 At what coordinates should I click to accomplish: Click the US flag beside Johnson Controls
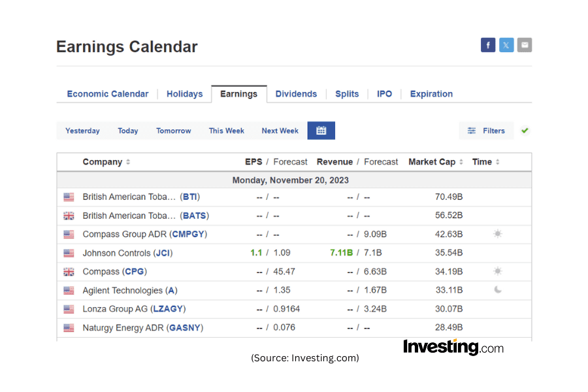[69, 253]
